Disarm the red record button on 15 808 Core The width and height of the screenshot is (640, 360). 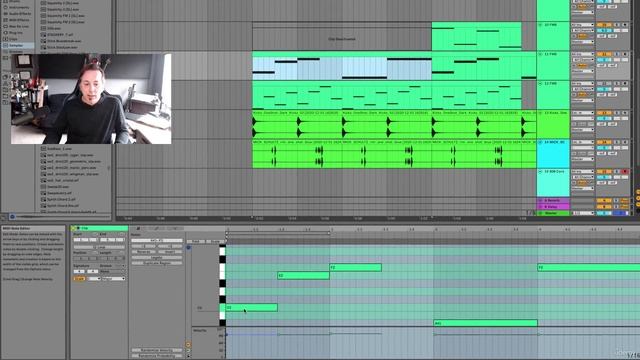625,172
